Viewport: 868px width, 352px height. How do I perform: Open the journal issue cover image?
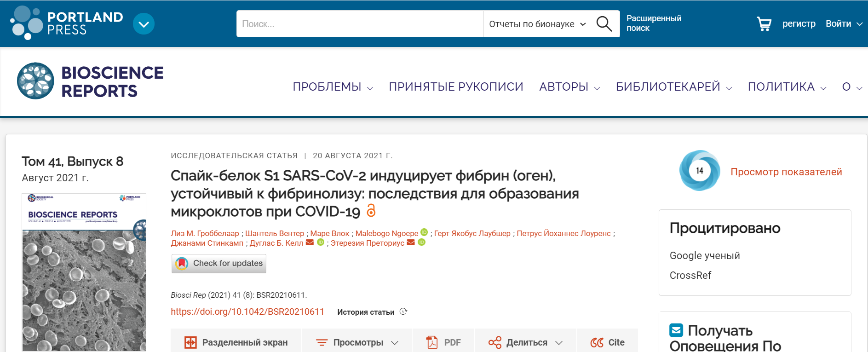84,272
